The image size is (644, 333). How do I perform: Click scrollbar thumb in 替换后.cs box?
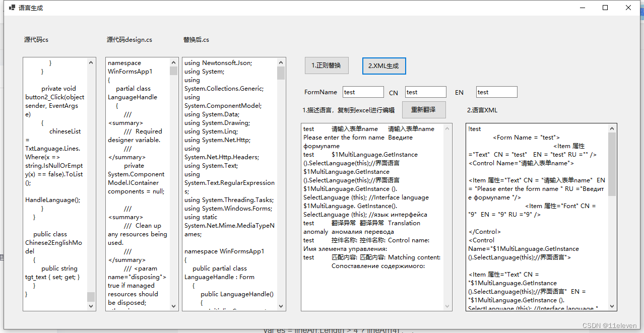pos(281,73)
